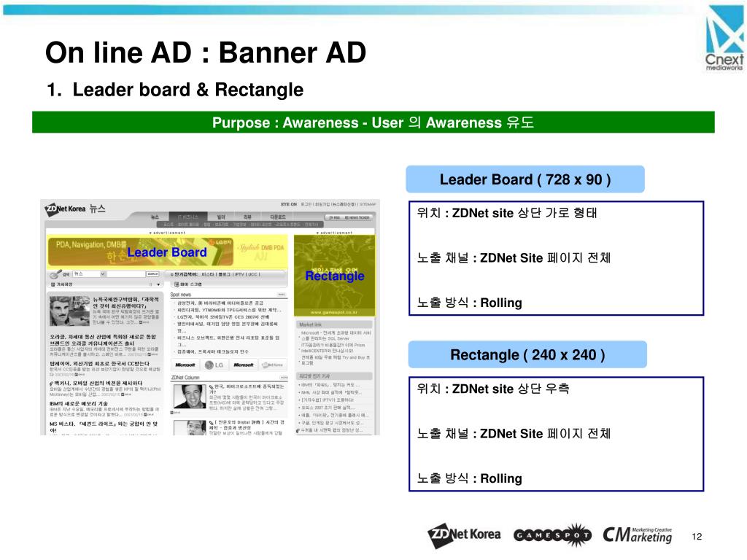747x560 pixels.
Task: Click the Spot news section heading
Action: pyautogui.click(x=181, y=295)
